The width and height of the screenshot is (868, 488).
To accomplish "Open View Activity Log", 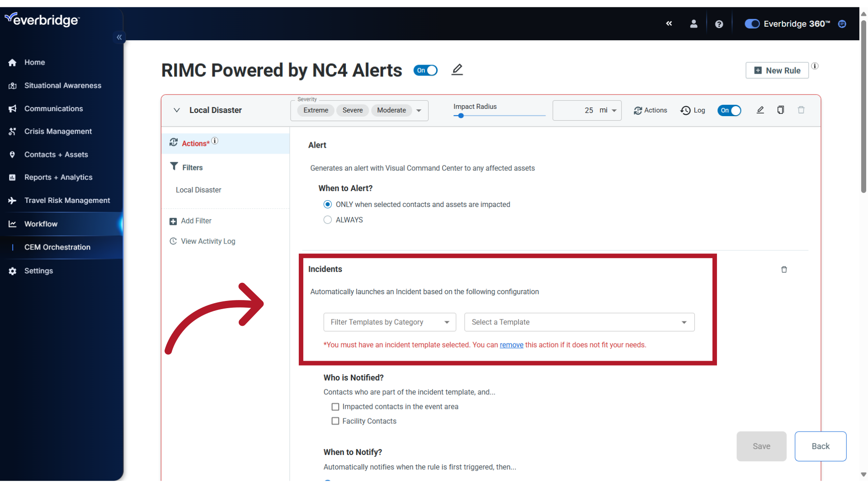I will [202, 241].
